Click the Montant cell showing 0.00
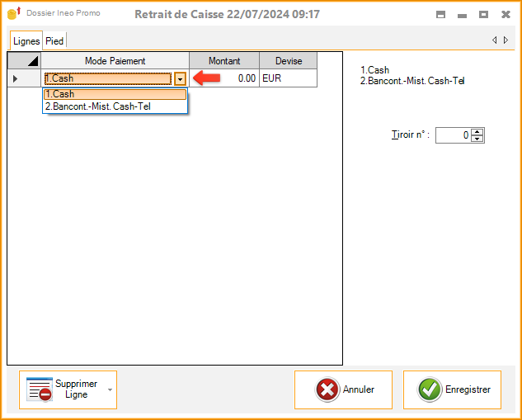This screenshot has width=522, height=420. [x=224, y=78]
